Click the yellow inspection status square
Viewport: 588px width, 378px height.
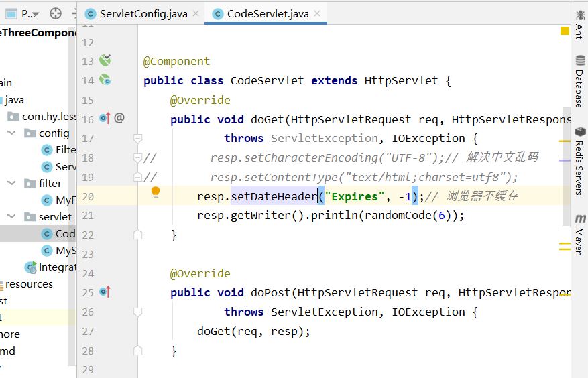coord(565,31)
